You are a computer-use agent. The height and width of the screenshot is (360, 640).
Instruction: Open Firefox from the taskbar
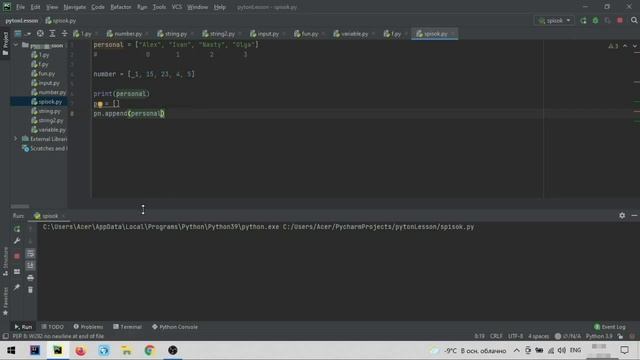[x=81, y=350]
